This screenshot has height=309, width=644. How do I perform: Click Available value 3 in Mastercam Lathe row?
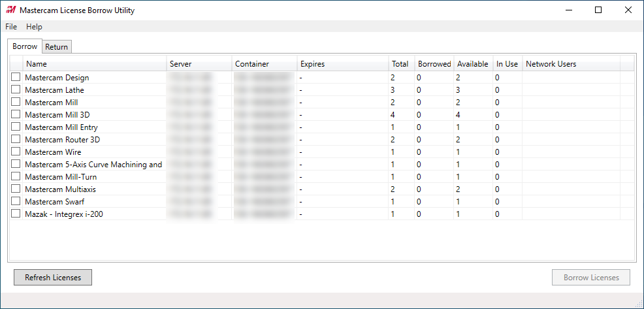coord(459,89)
